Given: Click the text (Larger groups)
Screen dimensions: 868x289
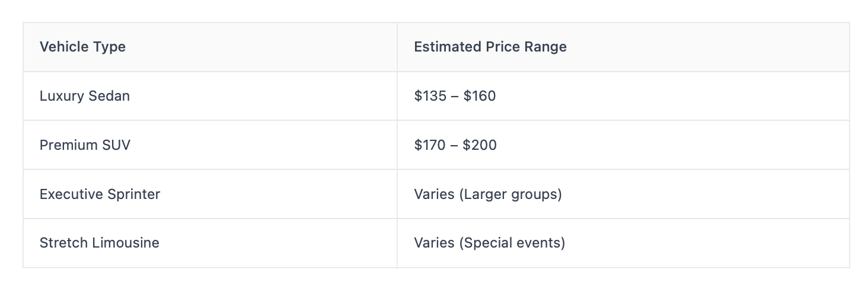Looking at the screenshot, I should [x=510, y=194].
